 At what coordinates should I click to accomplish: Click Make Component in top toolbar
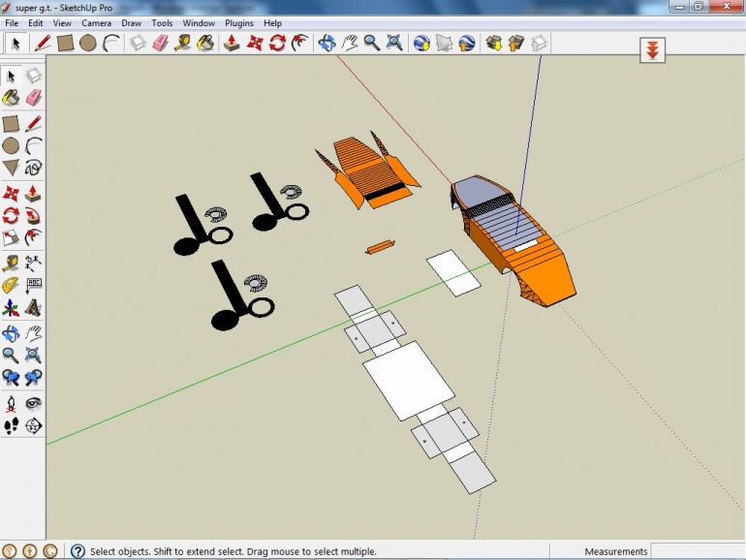[x=138, y=44]
